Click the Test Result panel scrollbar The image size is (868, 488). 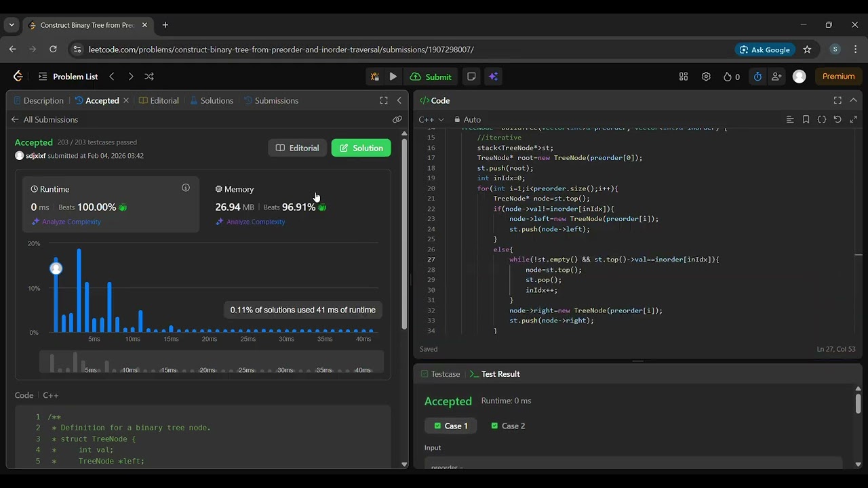click(858, 403)
